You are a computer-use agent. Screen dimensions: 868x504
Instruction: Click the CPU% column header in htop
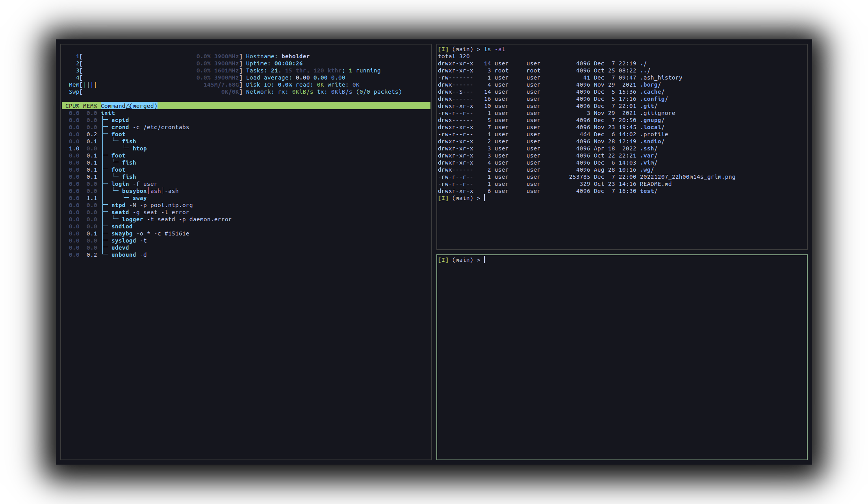click(x=72, y=106)
